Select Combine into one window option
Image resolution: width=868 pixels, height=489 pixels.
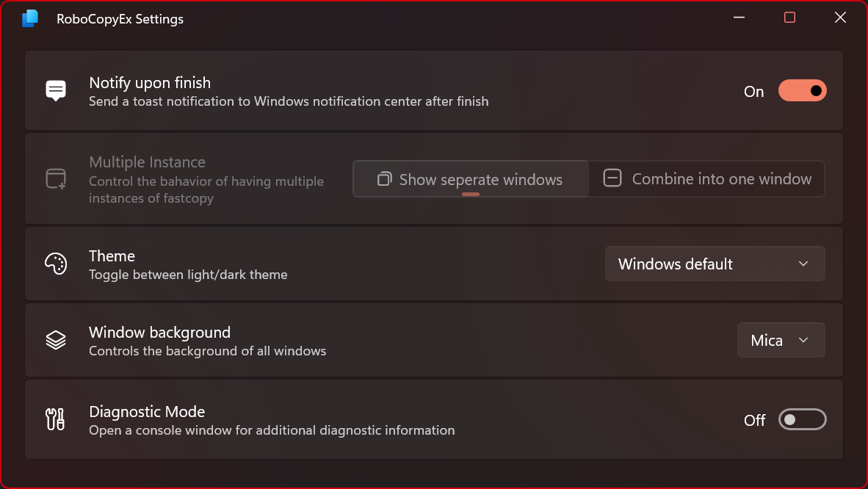pos(707,179)
